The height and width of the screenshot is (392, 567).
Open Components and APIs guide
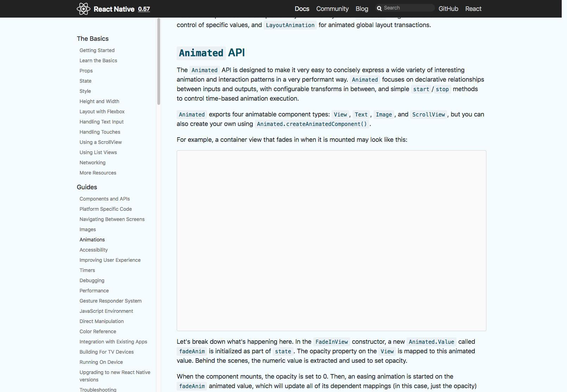[105, 199]
